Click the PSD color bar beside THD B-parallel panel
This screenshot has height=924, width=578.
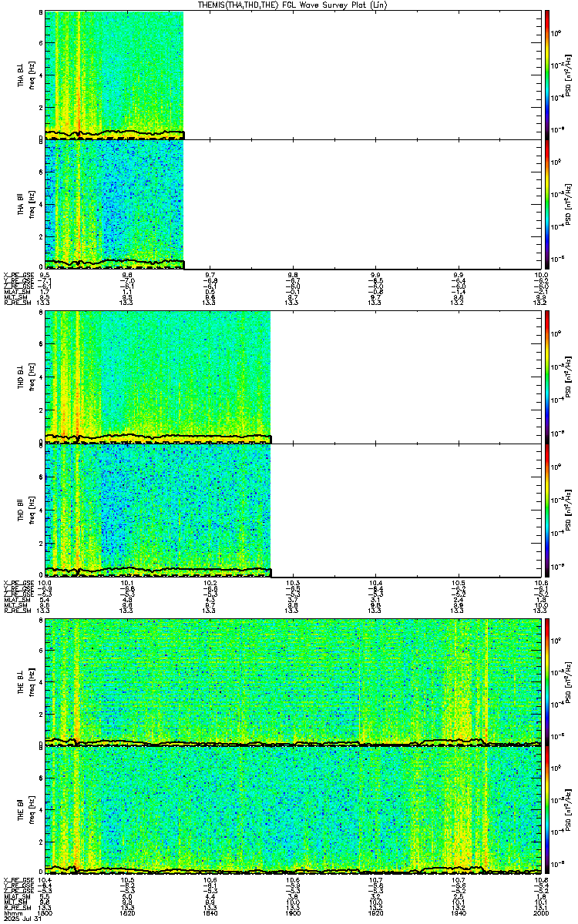[x=547, y=510]
